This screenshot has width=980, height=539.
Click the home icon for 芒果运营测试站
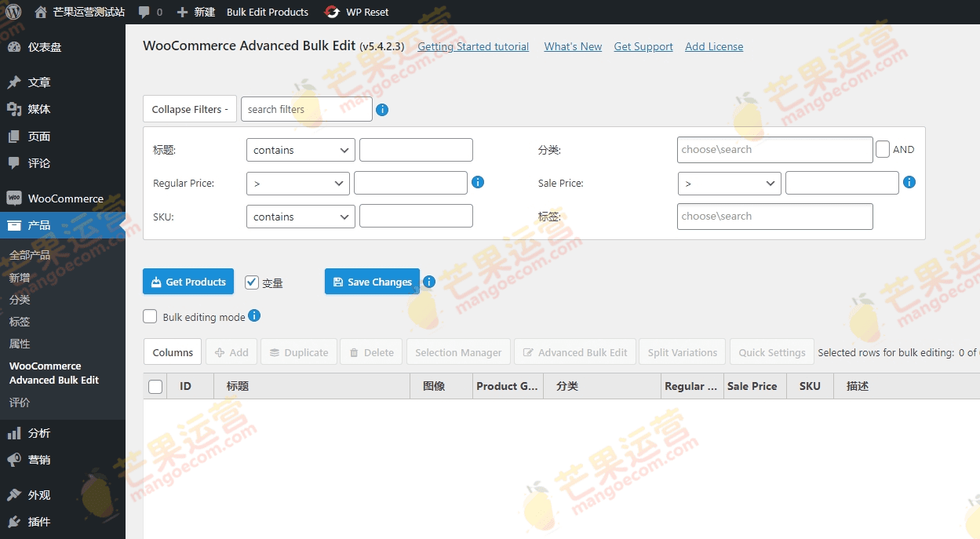point(41,12)
